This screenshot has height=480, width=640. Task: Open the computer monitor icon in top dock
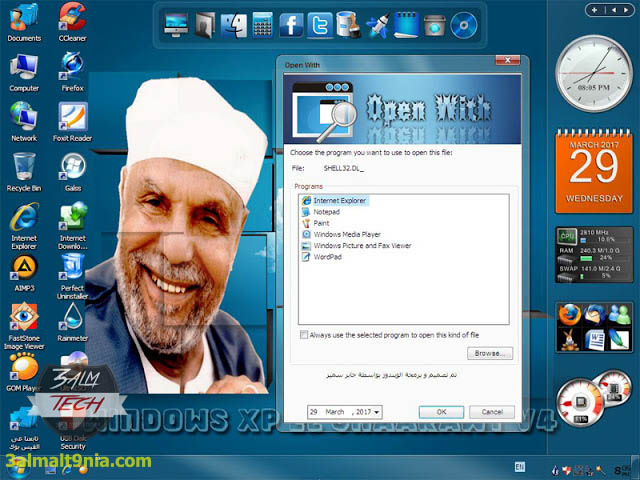pos(176,25)
